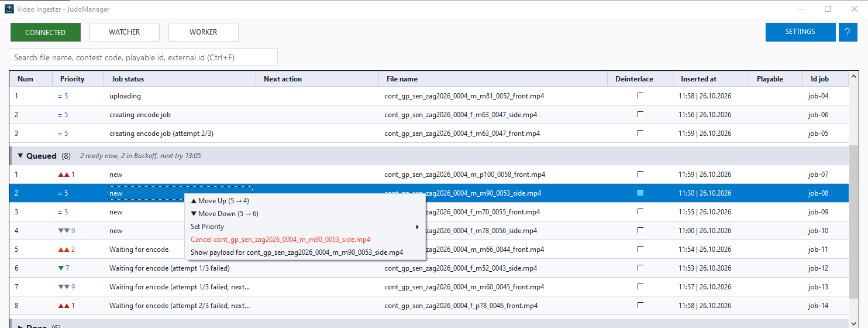Collapse the Queued group
The height and width of the screenshot is (328, 868).
(20, 156)
